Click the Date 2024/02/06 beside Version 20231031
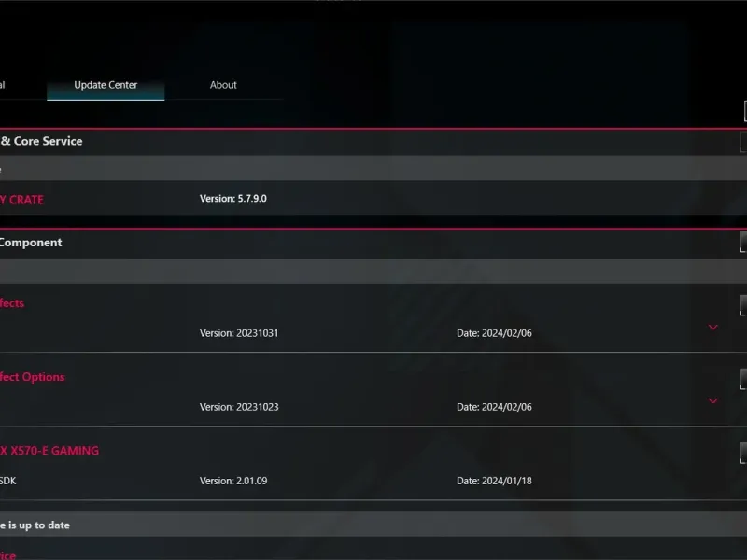747x560 pixels. point(494,333)
